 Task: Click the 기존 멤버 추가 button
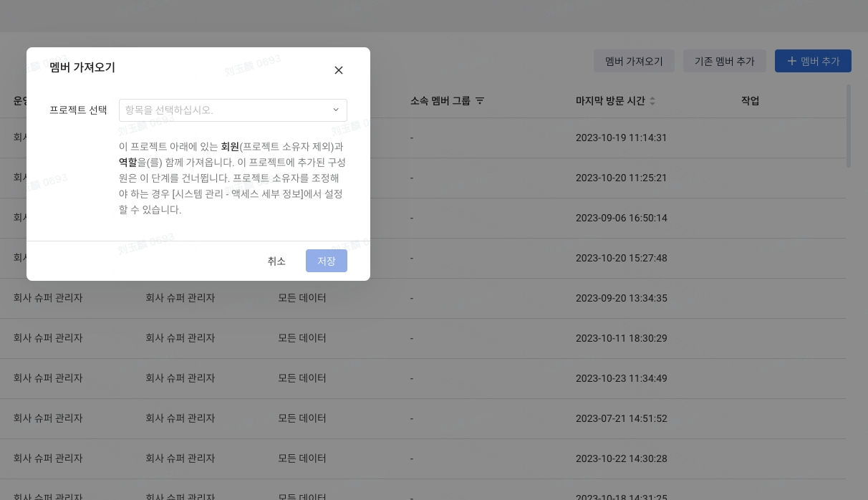tap(725, 61)
